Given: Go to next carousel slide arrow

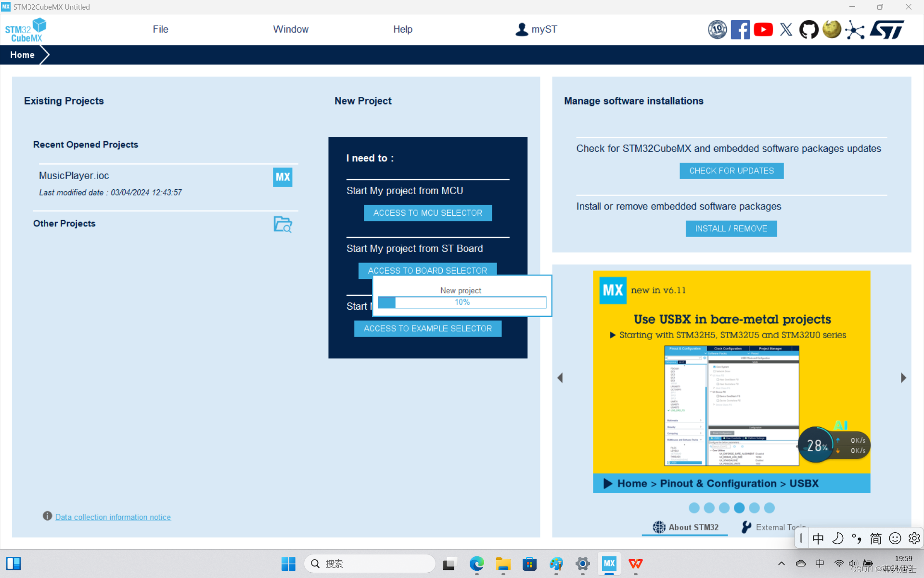Looking at the screenshot, I should [903, 378].
